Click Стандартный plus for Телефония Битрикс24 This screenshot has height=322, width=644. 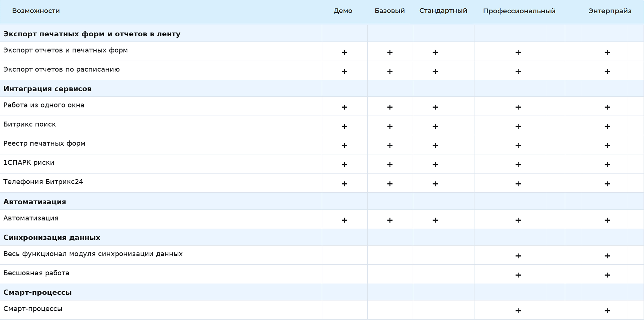point(435,184)
